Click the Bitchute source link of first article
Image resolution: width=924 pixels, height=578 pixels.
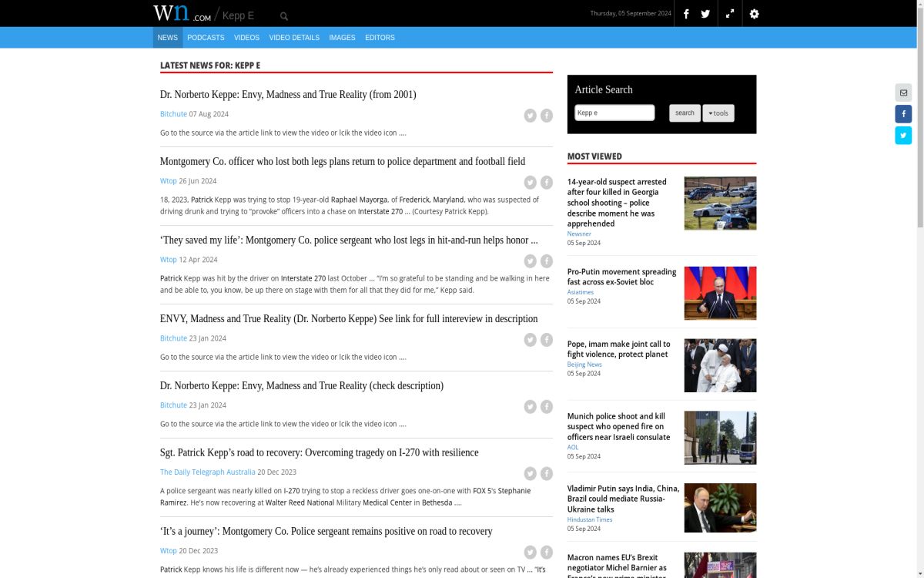tap(173, 114)
